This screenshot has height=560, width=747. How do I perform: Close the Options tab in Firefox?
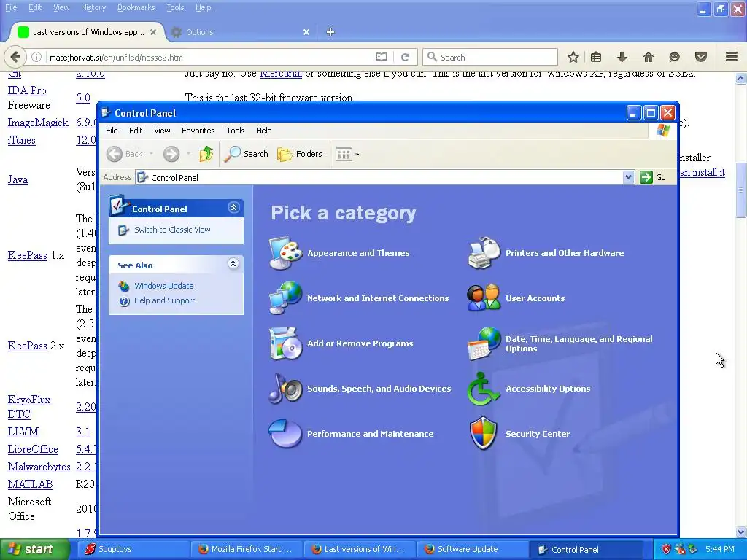point(306,32)
